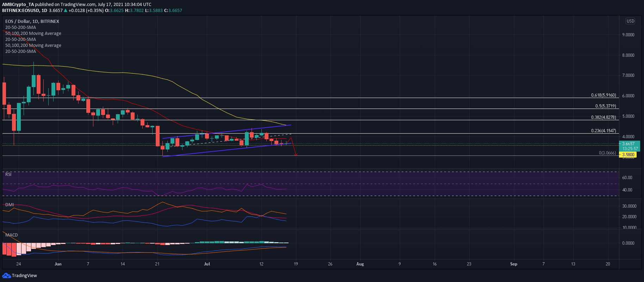This screenshot has width=644, height=282.
Task: Click the 24 date label on time axis
Action: tap(19, 264)
